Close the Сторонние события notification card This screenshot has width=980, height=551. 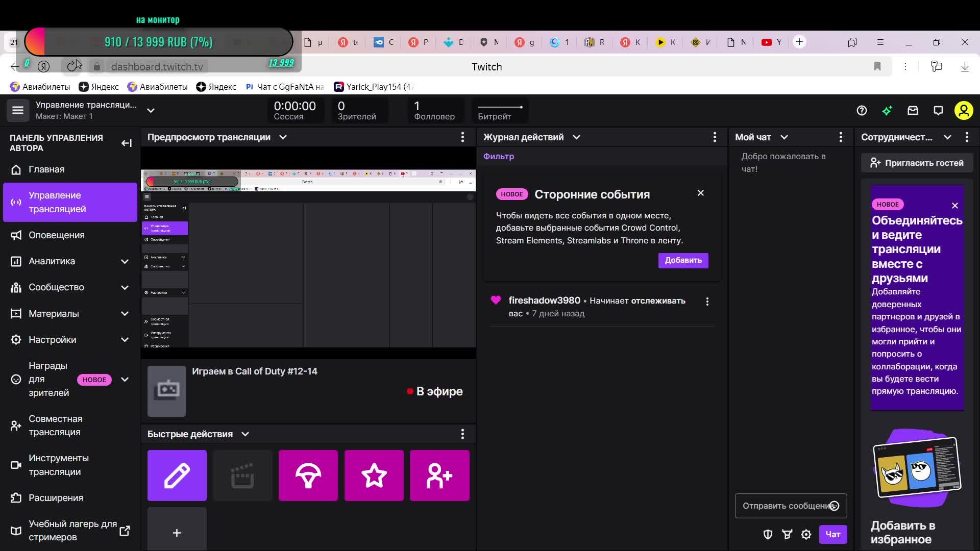[x=700, y=193]
